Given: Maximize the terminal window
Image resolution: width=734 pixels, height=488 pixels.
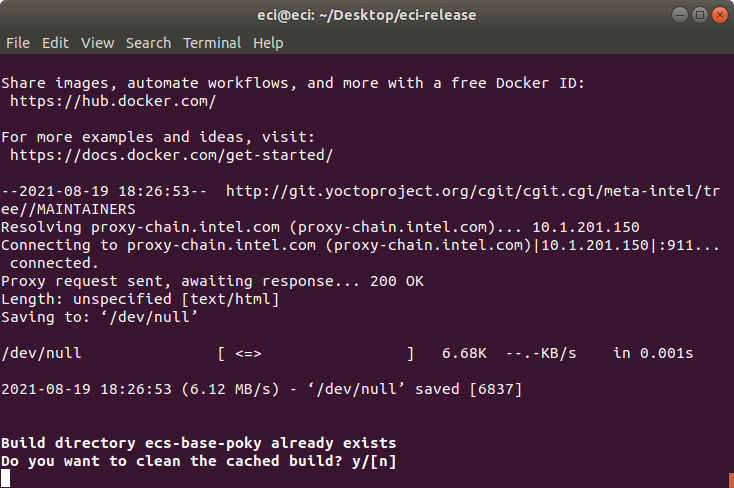Looking at the screenshot, I should pyautogui.click(x=700, y=15).
